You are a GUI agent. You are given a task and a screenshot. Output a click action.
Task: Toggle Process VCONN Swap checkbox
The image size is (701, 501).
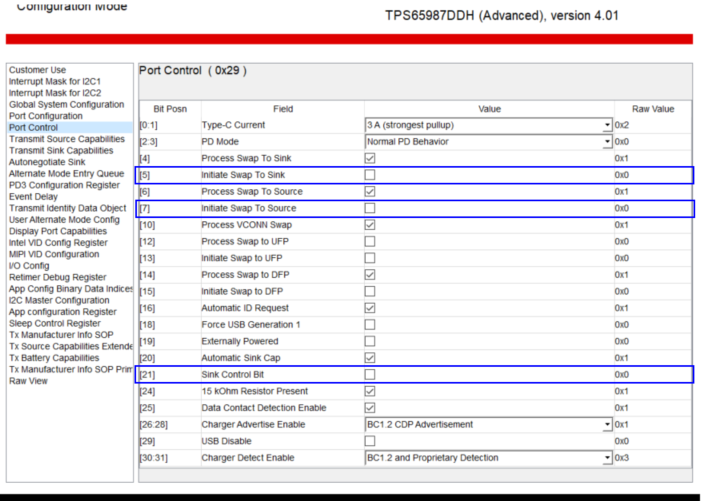click(x=370, y=225)
